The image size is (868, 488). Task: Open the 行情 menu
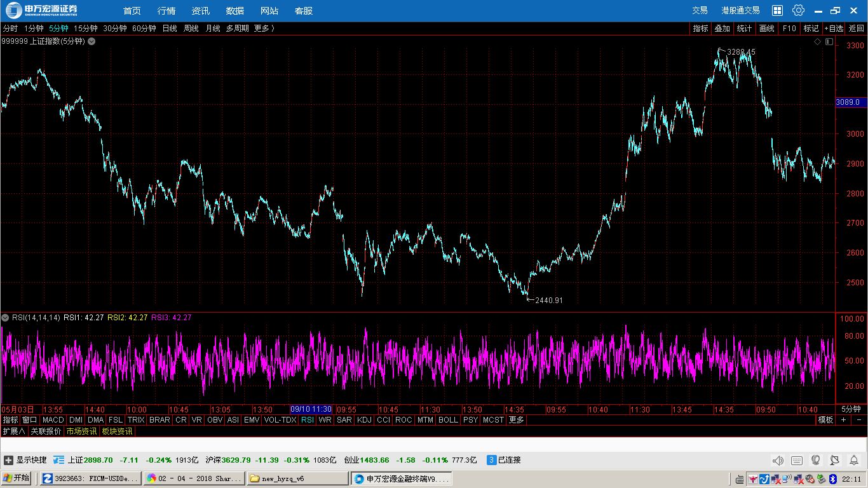(x=166, y=11)
